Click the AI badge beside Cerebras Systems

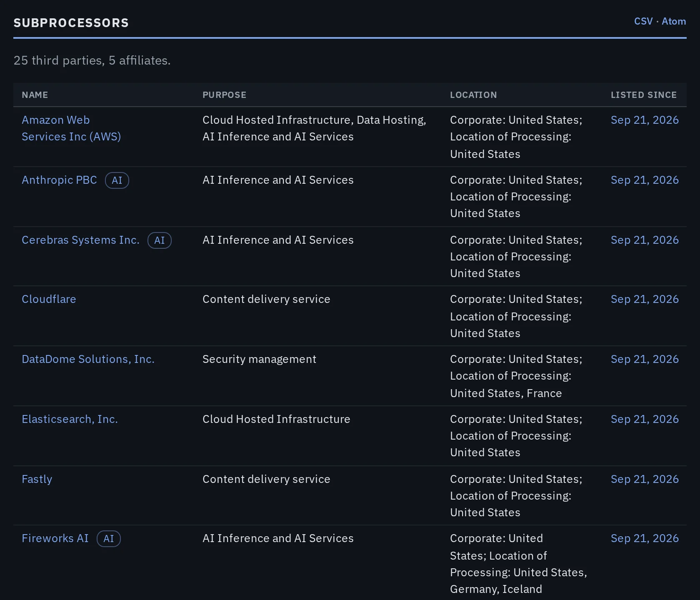[160, 240]
